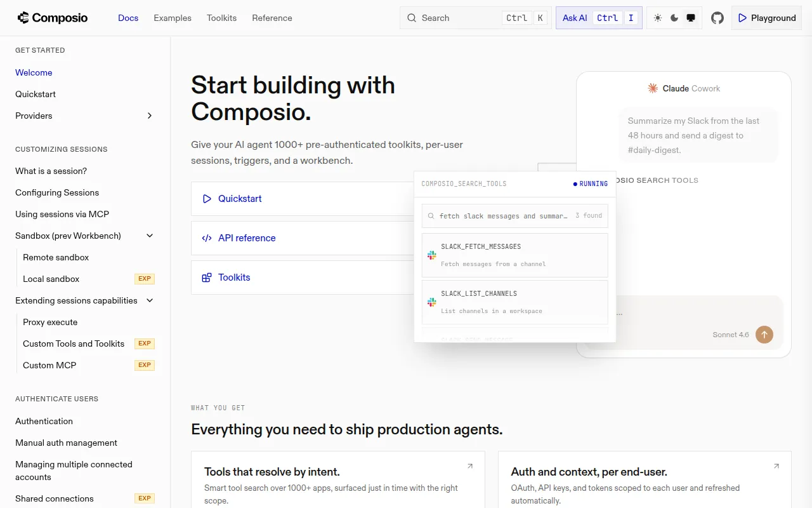Viewport: 812px width, 508px height.
Task: Open Manual auth management page
Action: tap(66, 443)
